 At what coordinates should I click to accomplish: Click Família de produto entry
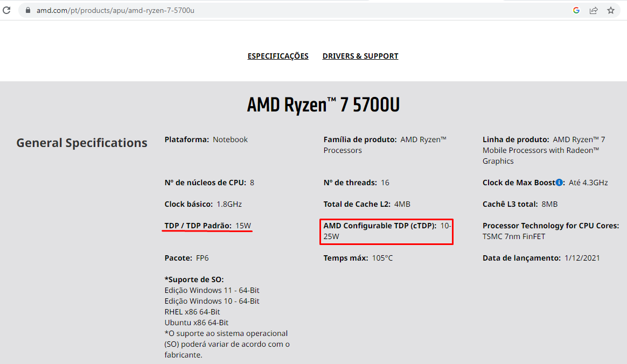coord(385,145)
